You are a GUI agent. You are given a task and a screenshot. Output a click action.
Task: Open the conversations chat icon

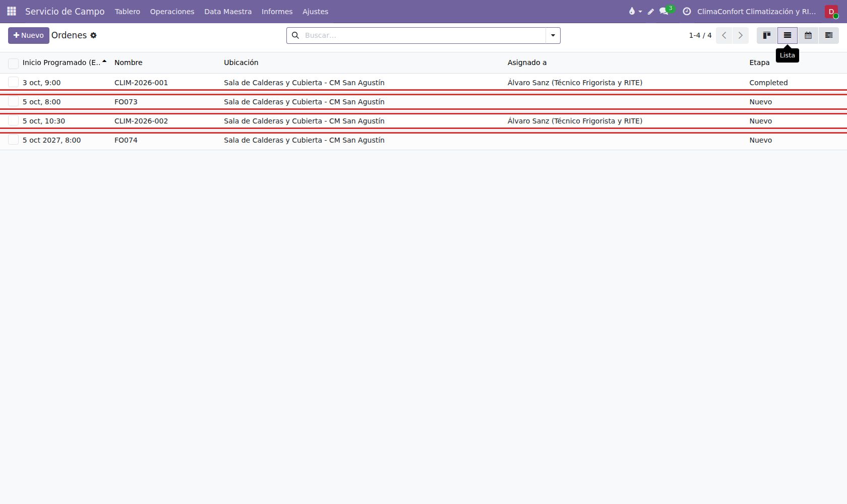664,11
